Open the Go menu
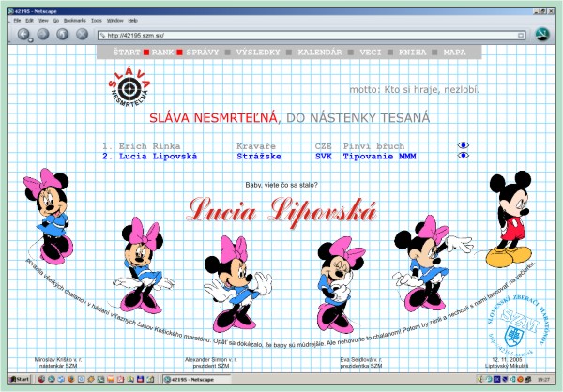The image size is (563, 392). (x=56, y=21)
